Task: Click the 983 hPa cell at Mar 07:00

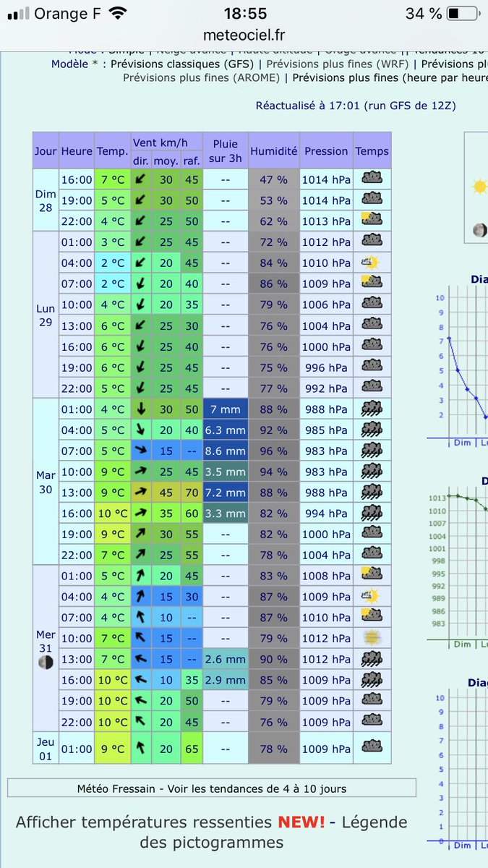Action: (x=326, y=451)
